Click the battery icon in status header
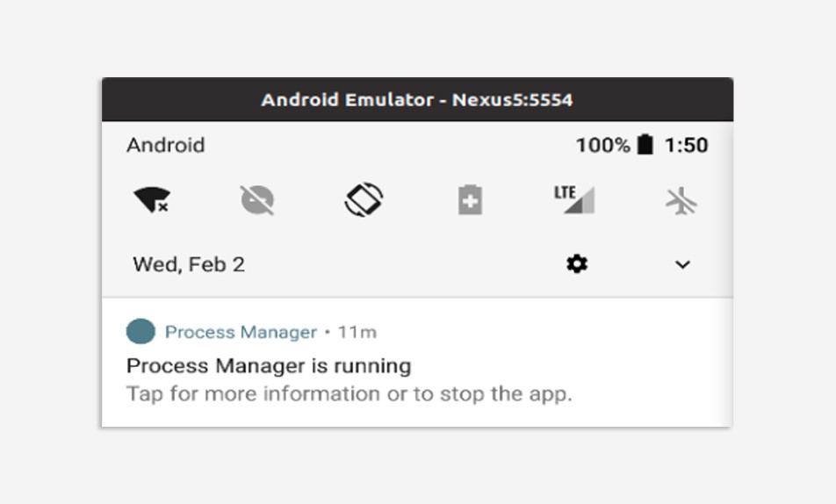 coord(645,145)
